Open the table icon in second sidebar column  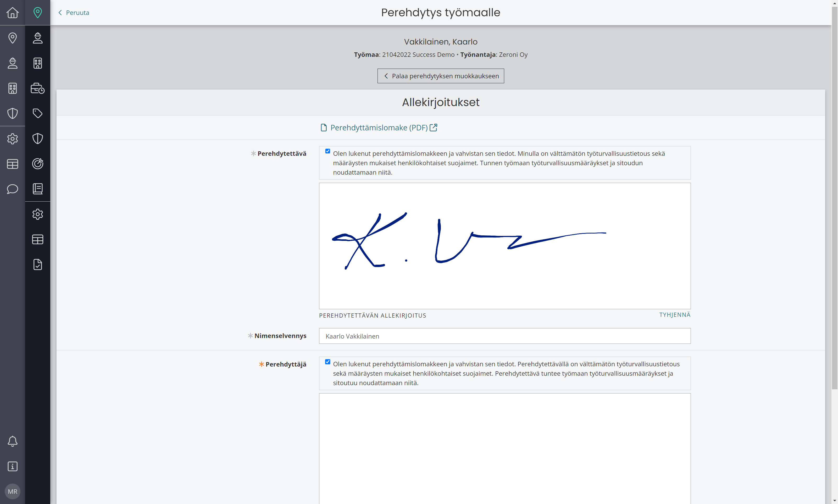click(38, 239)
